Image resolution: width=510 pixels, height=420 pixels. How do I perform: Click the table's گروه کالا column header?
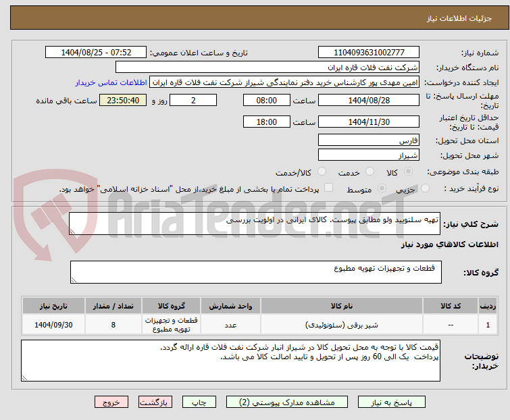tap(171, 307)
